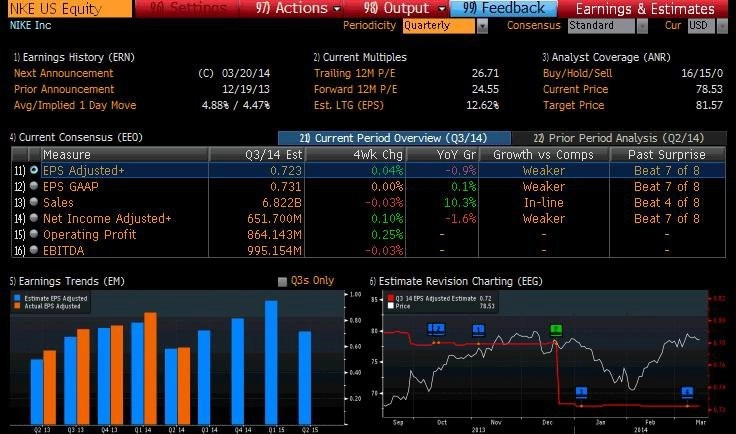Image resolution: width=736 pixels, height=434 pixels.
Task: Expand the Consensus Standard dropdown
Action: click(602, 25)
